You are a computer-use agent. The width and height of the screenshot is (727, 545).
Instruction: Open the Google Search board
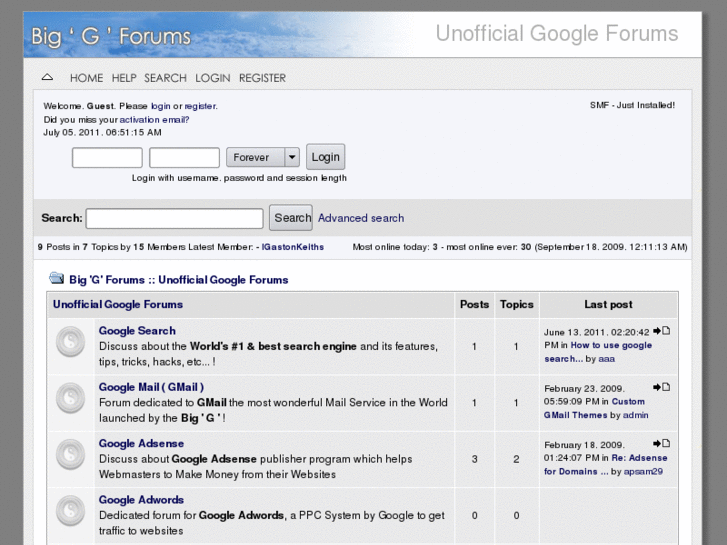tap(137, 331)
